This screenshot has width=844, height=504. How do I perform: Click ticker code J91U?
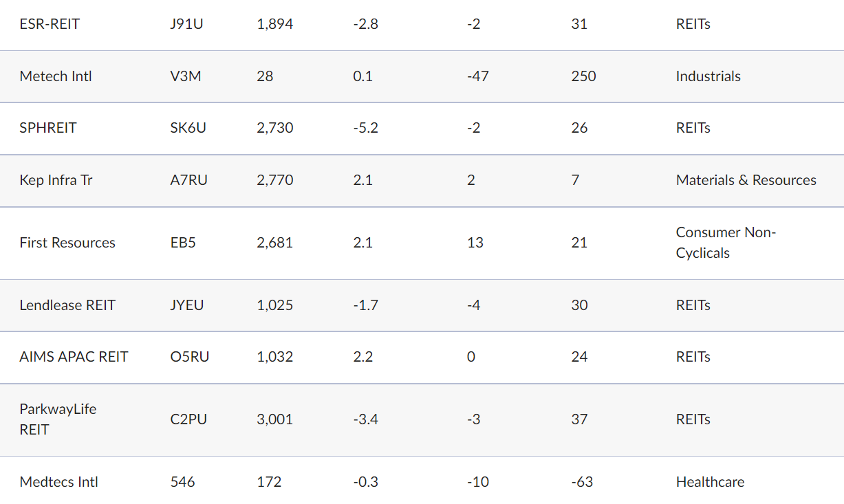coord(187,24)
